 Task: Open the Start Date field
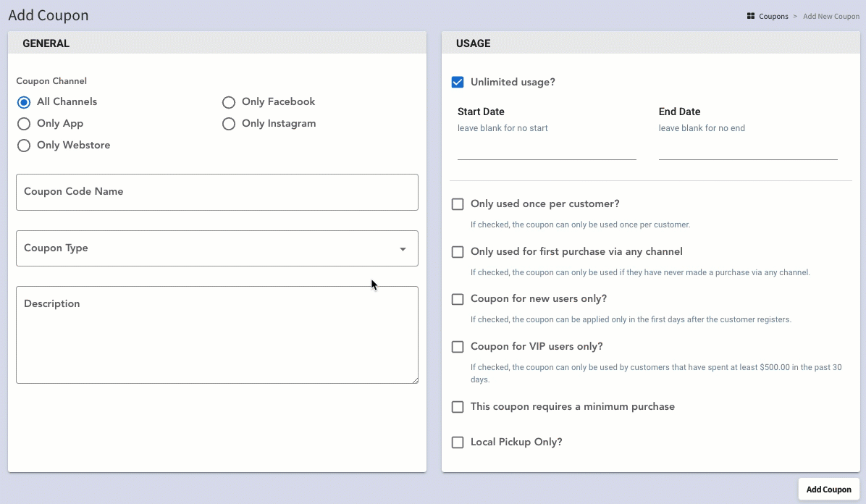[x=546, y=151]
